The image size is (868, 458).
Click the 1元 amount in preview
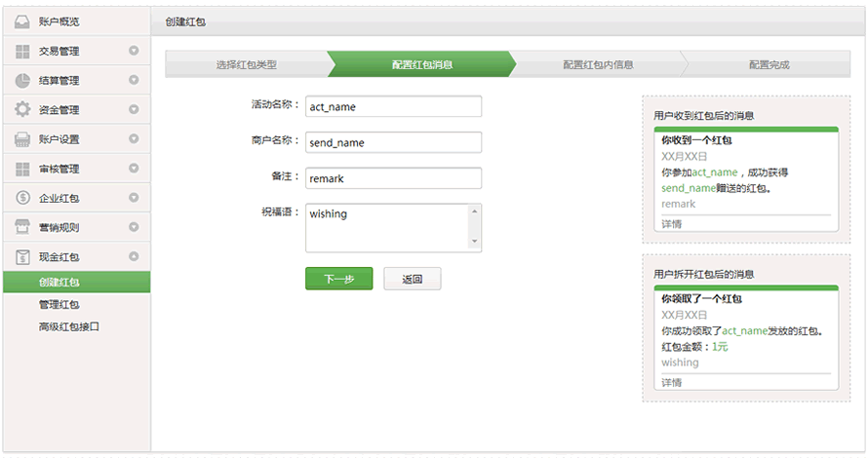720,347
